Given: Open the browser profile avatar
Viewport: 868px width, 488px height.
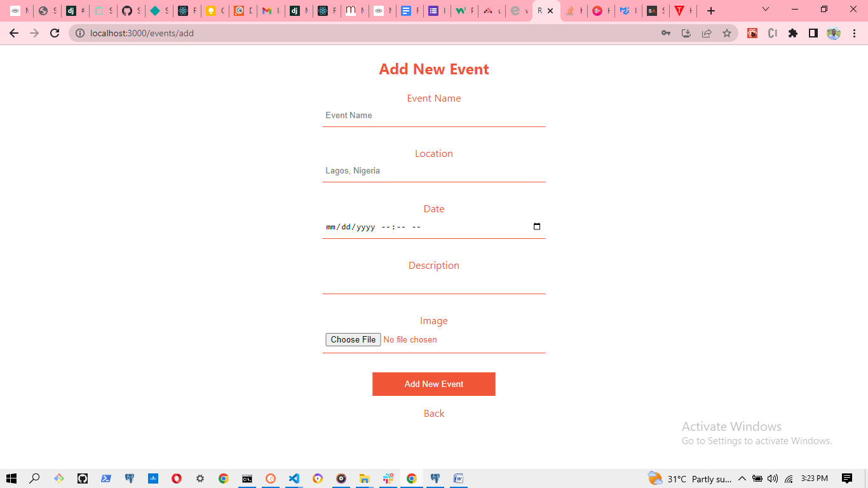Looking at the screenshot, I should tap(833, 33).
